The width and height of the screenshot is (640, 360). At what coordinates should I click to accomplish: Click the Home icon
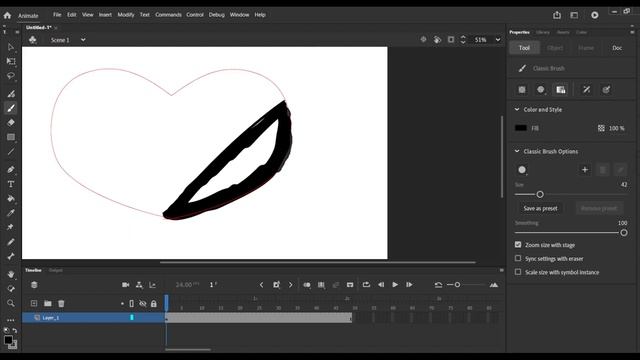coord(7,16)
